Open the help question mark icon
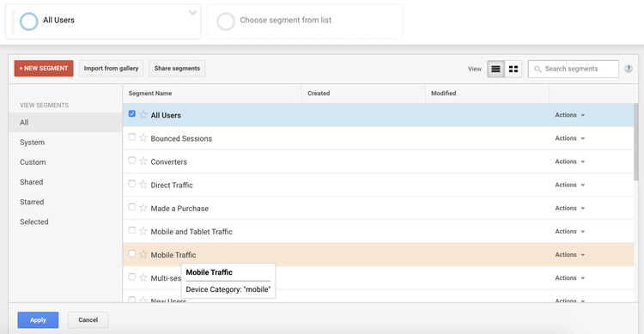The width and height of the screenshot is (644, 334). pyautogui.click(x=629, y=69)
